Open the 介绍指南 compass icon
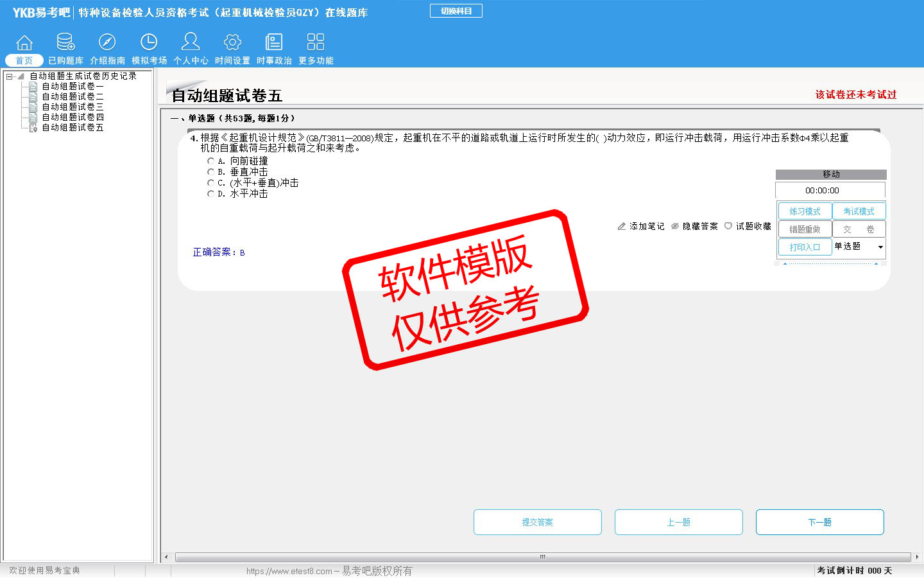924x578 pixels. pyautogui.click(x=107, y=43)
